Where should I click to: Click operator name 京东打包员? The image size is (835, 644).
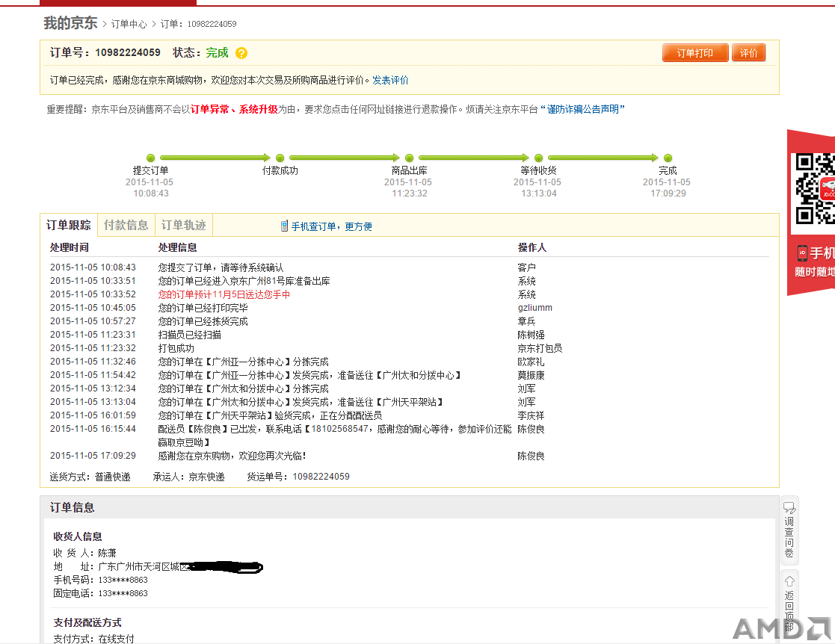(540, 349)
